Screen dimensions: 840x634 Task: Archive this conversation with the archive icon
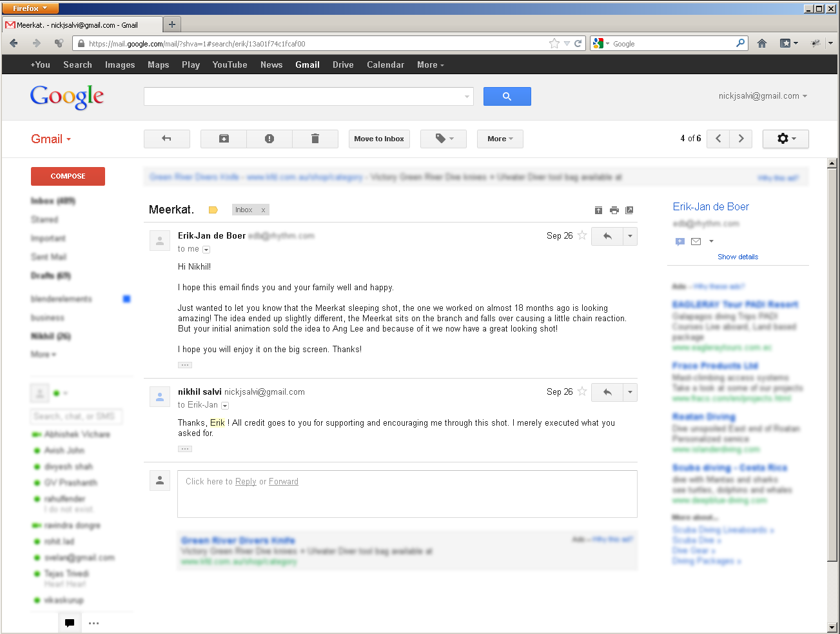point(224,139)
